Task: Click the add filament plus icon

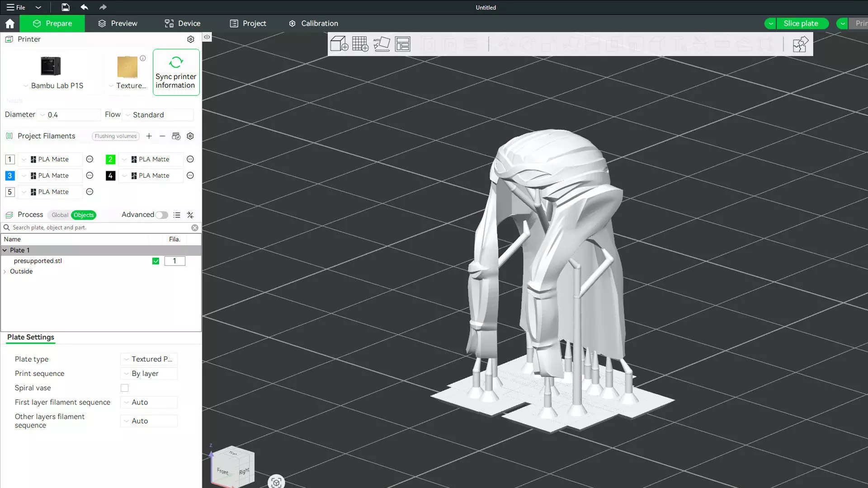Action: (x=149, y=136)
